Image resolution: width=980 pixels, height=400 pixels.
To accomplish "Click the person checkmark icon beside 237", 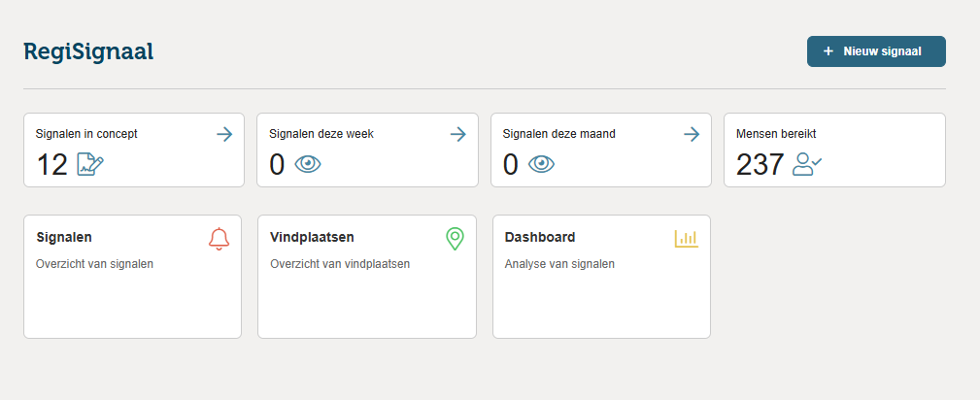I will 807,164.
